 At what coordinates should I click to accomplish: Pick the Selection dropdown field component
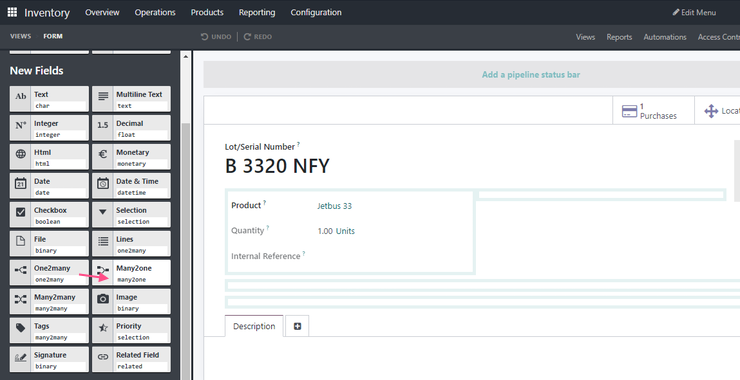click(131, 215)
